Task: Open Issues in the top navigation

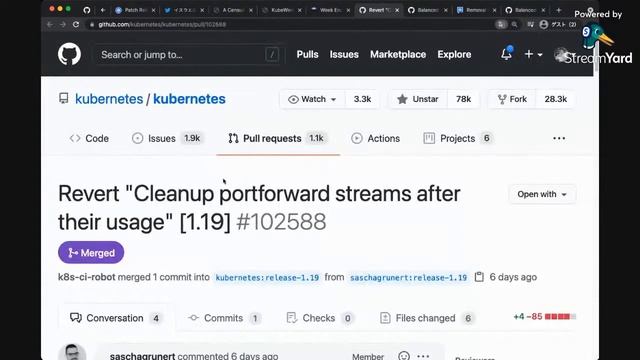Action: tap(344, 55)
